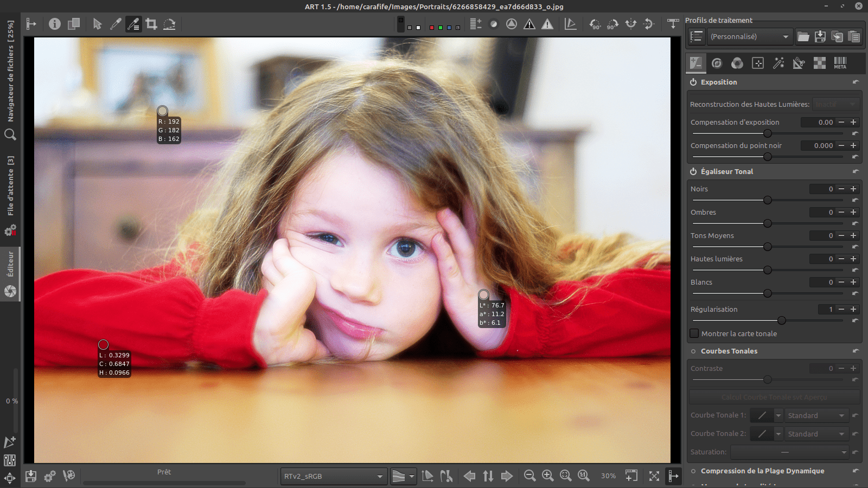The height and width of the screenshot is (488, 868).
Task: Switch to the Special effects wand tab
Action: tap(778, 63)
